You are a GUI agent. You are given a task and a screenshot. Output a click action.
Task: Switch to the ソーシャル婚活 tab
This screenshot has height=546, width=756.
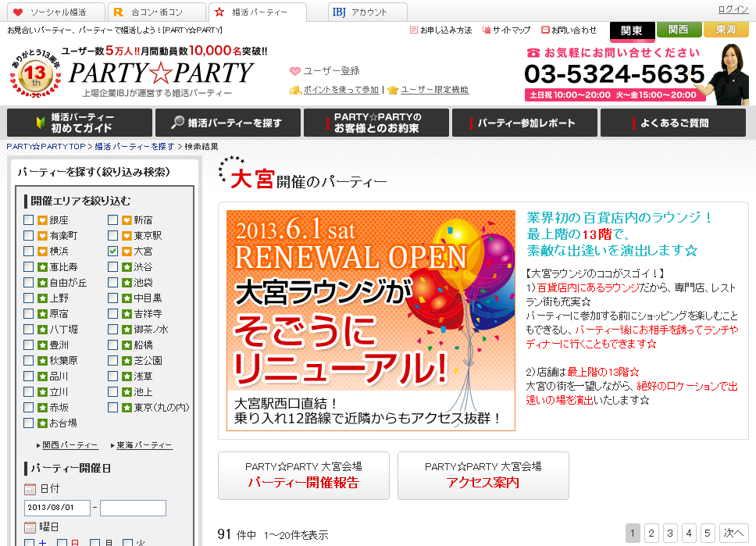tap(56, 12)
